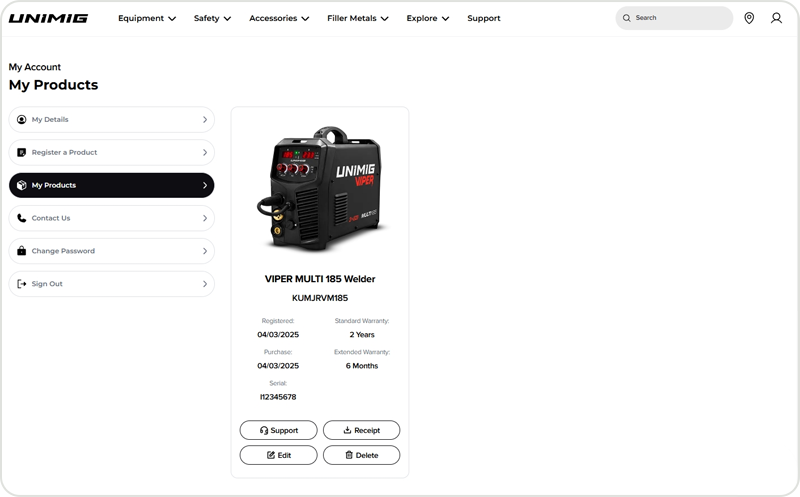Screen dimensions: 800x497
Task: Expand the Explore menu
Action: click(x=427, y=18)
